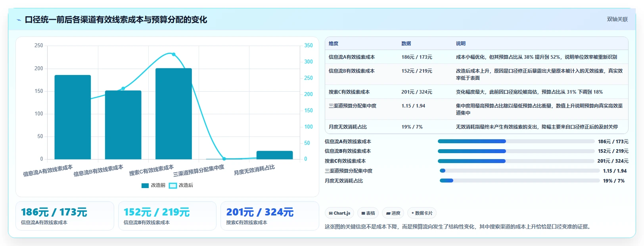Click the footer note 这张图的关键信息
Screen dimensions: 644x246
pyautogui.click(x=459, y=227)
